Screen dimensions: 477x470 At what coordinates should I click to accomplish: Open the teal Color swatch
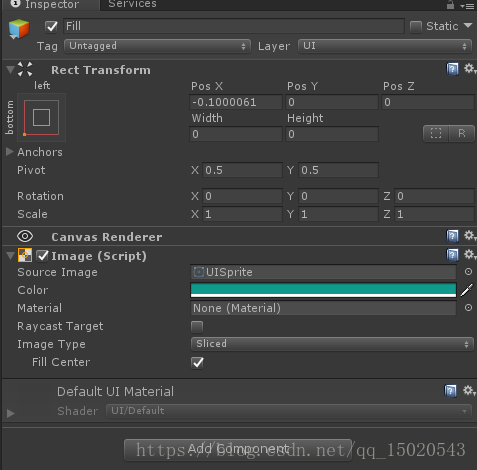point(323,290)
